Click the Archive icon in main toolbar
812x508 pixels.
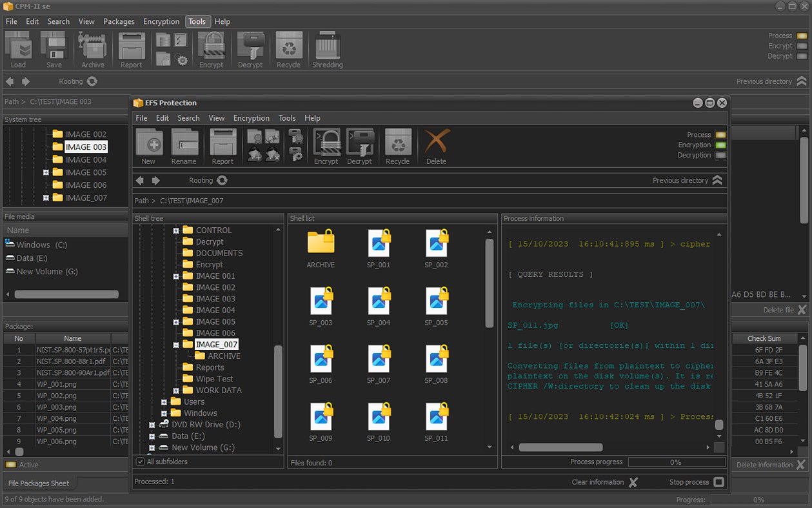(92, 45)
